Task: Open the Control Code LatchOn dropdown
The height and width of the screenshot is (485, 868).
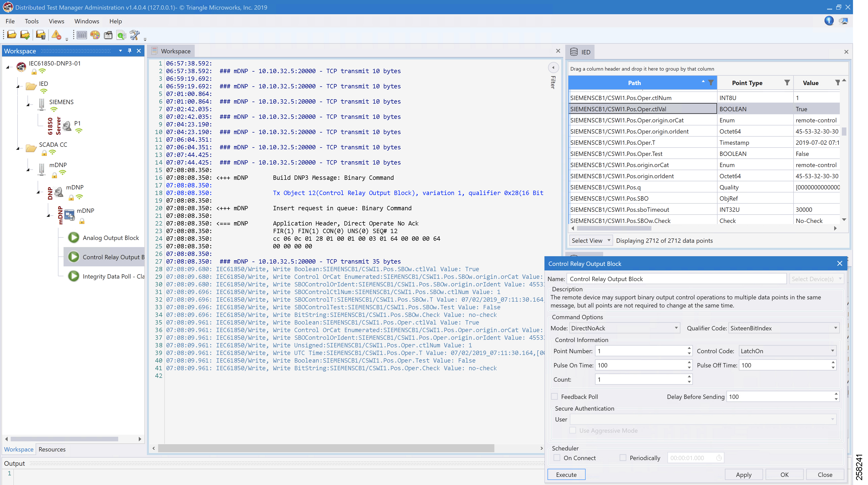Action: [x=832, y=351]
